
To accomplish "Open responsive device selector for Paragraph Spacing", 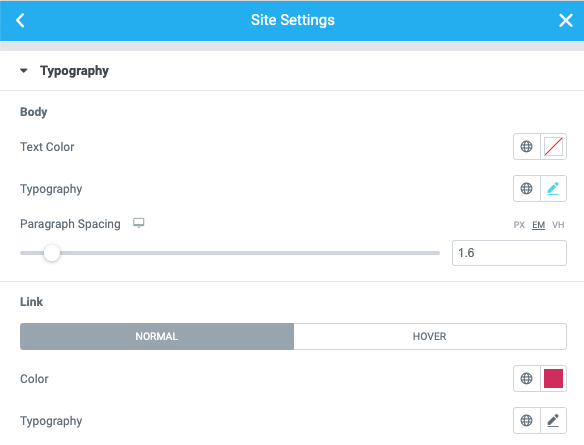I will (139, 223).
